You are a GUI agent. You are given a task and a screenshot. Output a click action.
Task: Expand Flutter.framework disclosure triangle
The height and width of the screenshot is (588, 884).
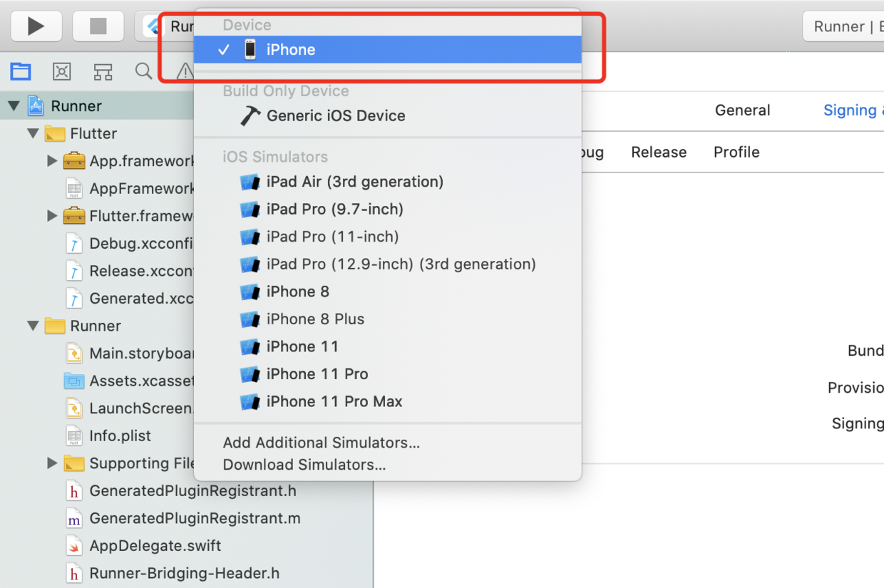(x=52, y=216)
